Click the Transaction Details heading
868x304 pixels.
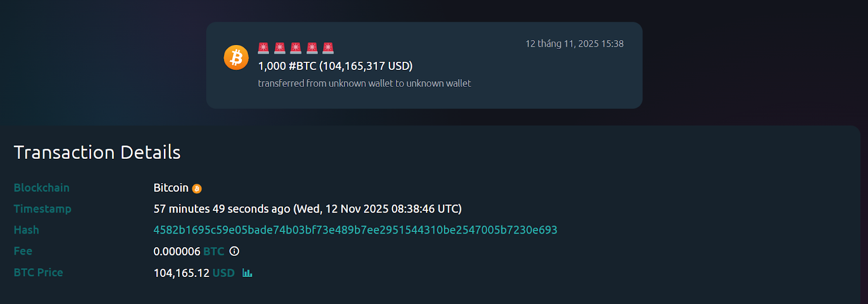coord(97,152)
